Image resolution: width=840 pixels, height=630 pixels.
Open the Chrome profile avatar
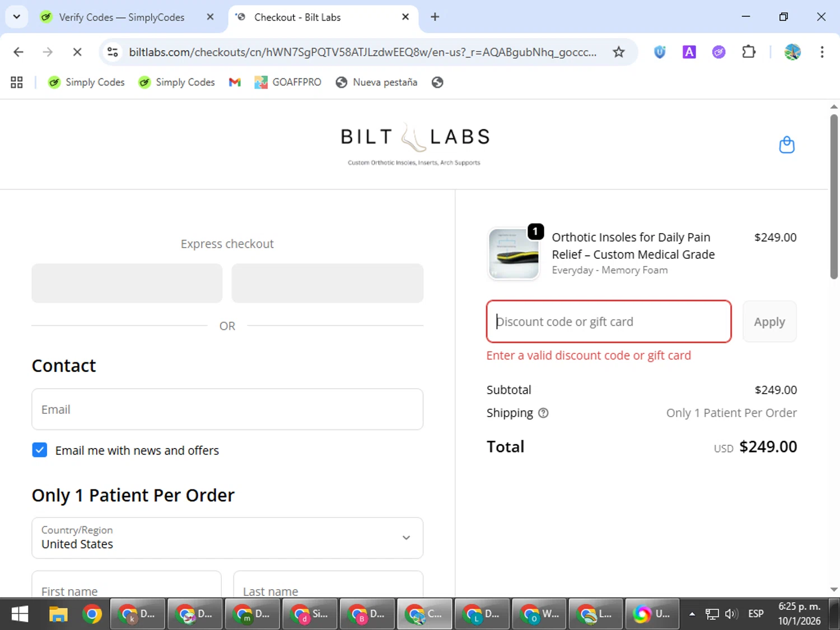(x=792, y=52)
